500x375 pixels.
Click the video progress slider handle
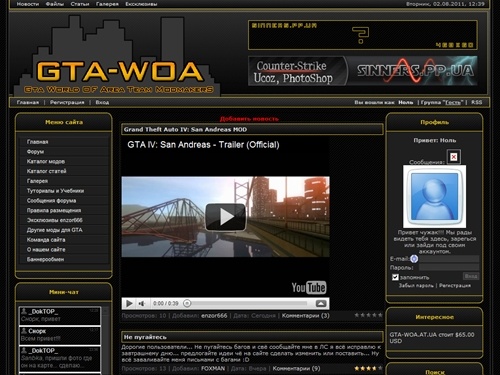(x=187, y=303)
